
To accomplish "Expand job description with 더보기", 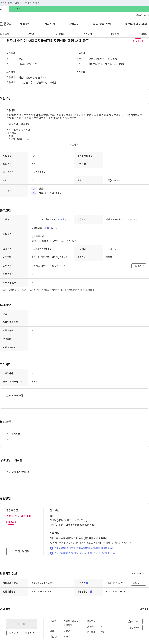I will tap(74, 145).
